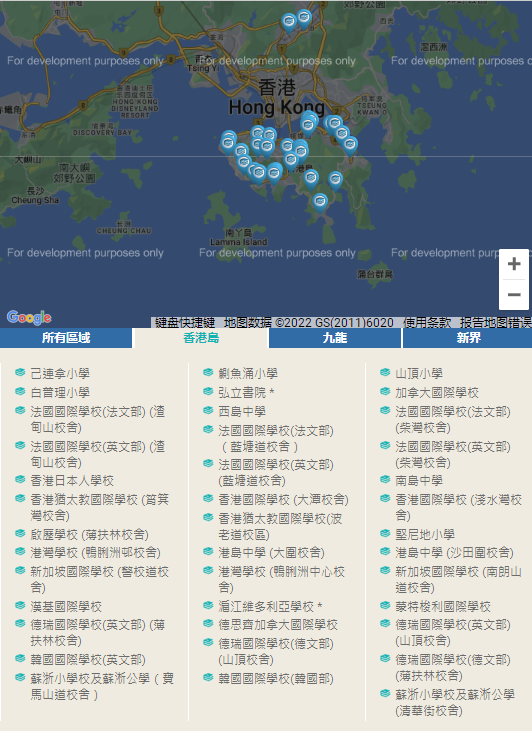Click the bullet icon beside 韓國國際學校(韓國部)
This screenshot has width=532, height=731.
pos(208,677)
